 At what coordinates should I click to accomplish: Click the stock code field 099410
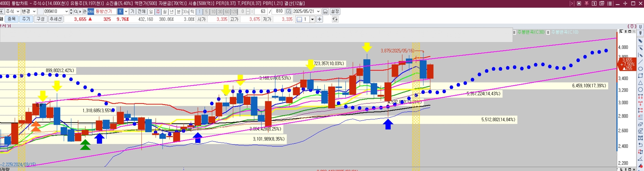[54, 11]
